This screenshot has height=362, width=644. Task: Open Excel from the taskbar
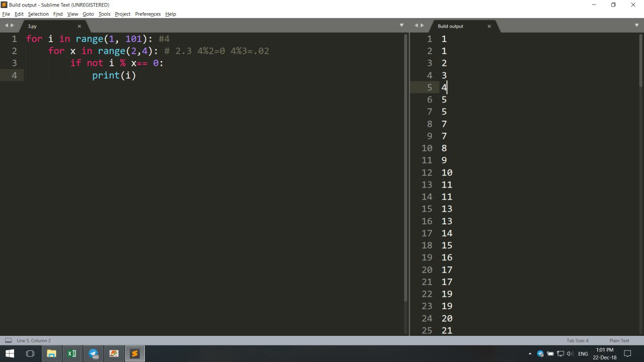point(72,353)
